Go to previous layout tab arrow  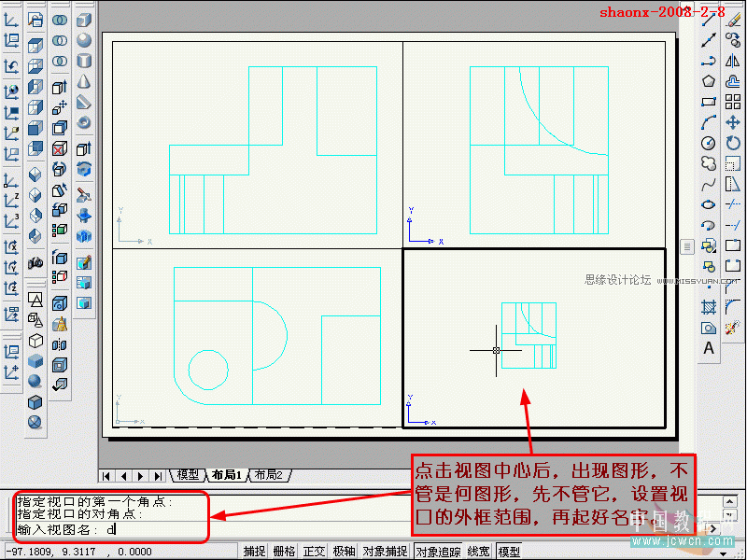pos(124,476)
